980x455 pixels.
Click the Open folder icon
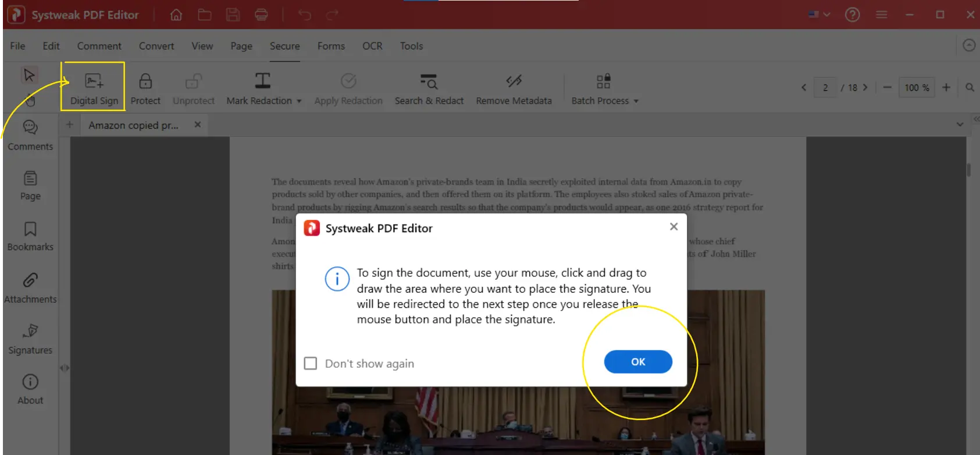[x=205, y=15]
